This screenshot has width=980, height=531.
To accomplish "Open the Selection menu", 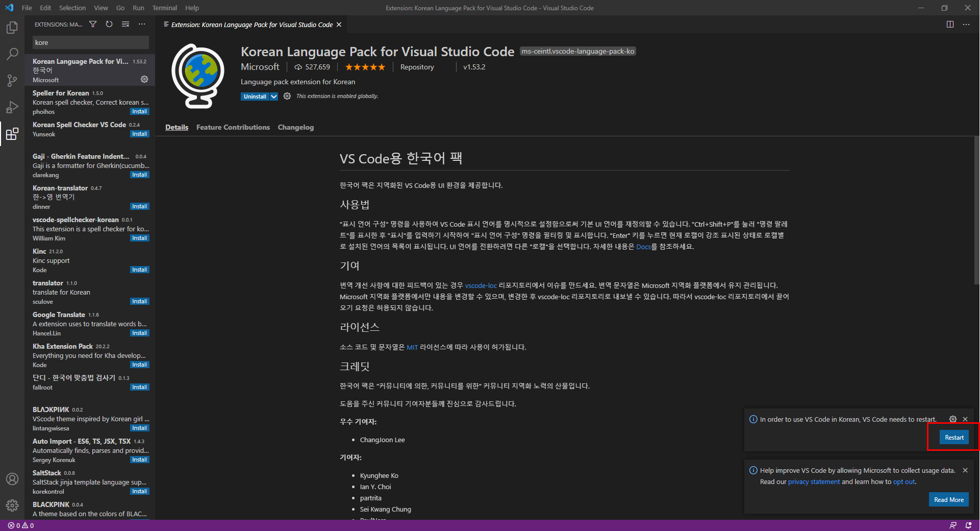I will coord(72,8).
